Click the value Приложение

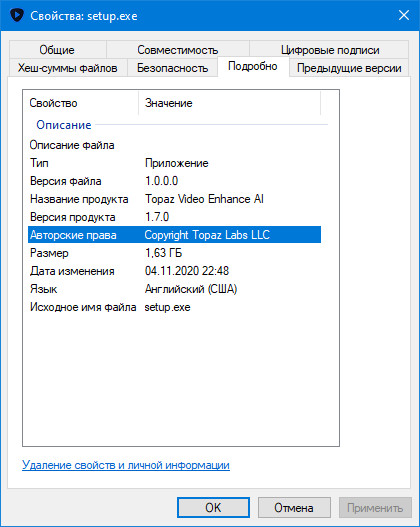pos(177,163)
